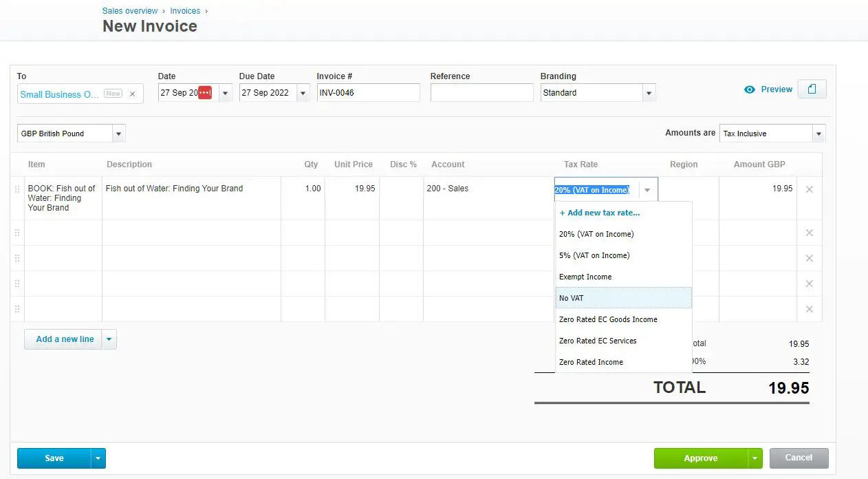Delete the book invoice line with its X icon

point(810,189)
